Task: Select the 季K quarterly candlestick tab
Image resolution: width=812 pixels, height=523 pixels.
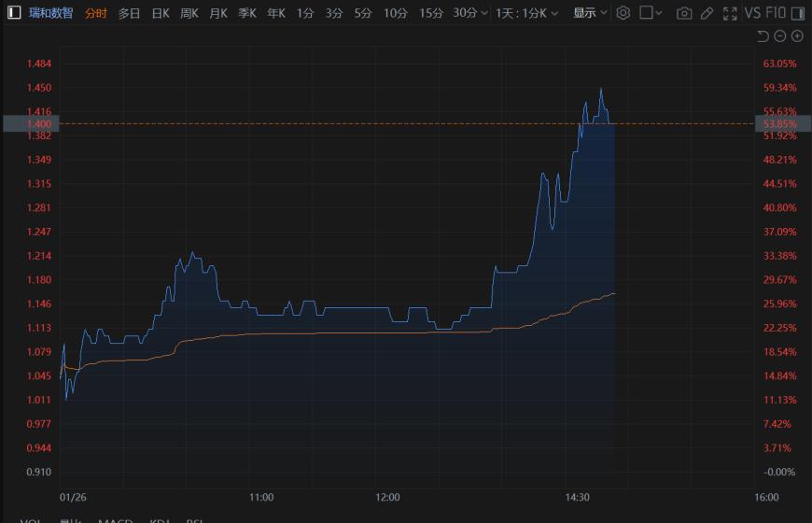Action: (x=247, y=13)
